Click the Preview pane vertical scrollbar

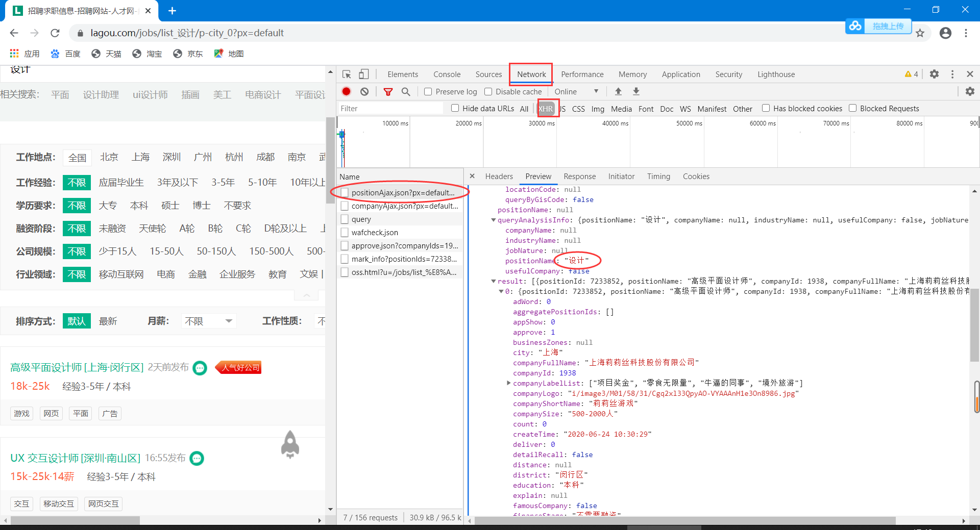coord(974,325)
